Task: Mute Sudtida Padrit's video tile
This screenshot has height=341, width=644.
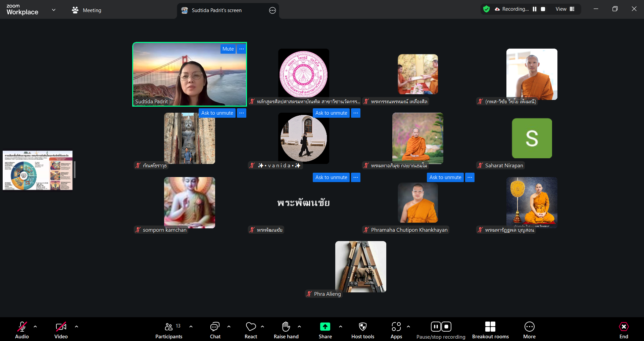Action: point(228,49)
